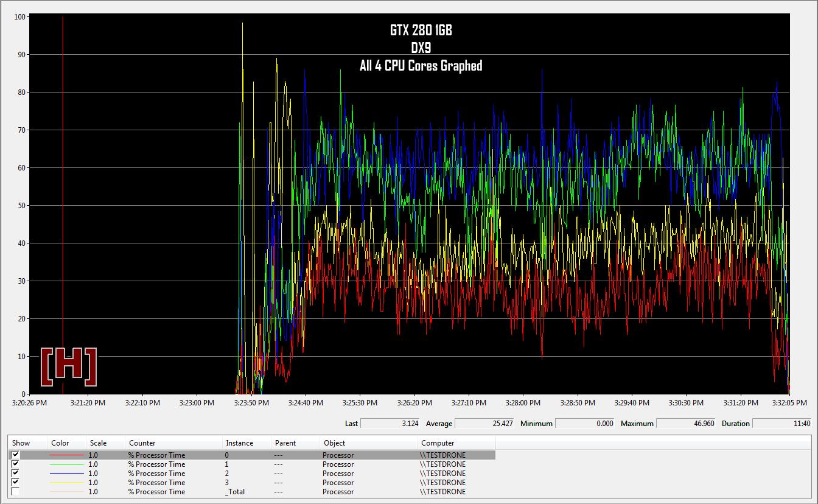Hide the instance 3 counter line
The height and width of the screenshot is (504, 818).
click(15, 482)
